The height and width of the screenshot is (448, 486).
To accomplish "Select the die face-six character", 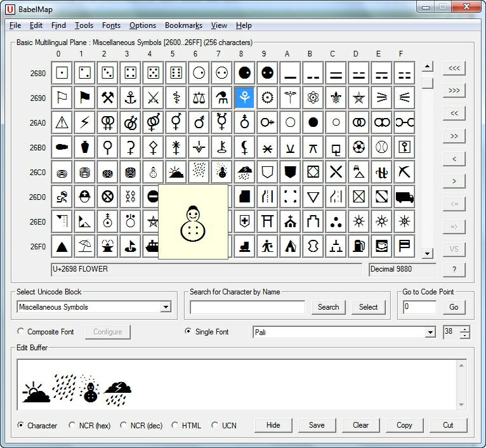I will [176, 73].
